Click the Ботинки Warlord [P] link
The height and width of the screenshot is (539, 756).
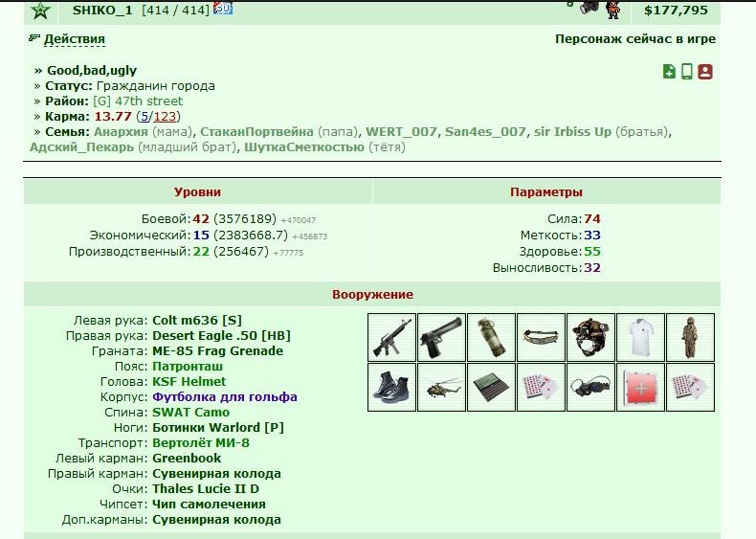(218, 428)
